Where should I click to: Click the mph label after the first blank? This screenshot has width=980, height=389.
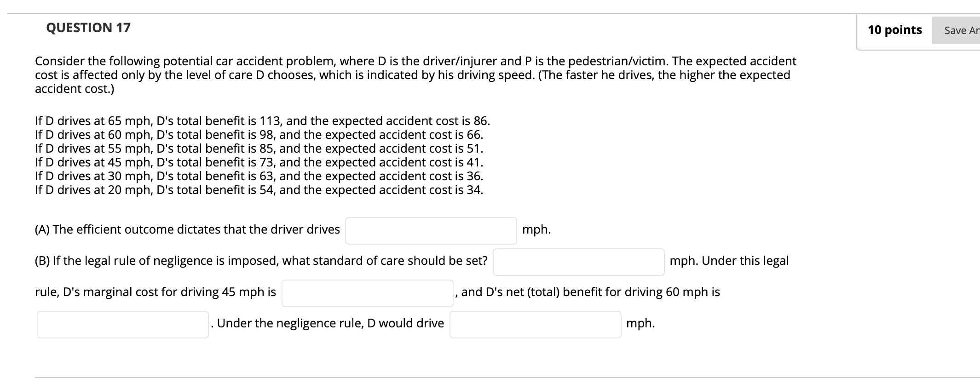536,229
